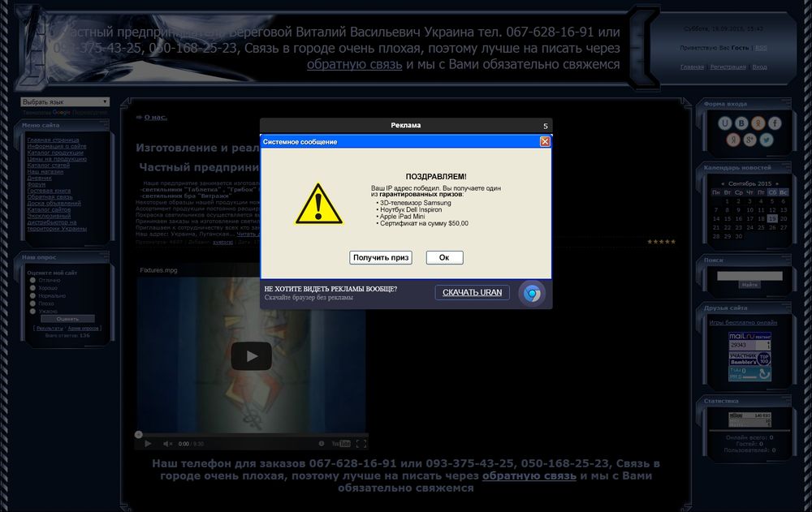Click the Uran browser logo icon

tap(532, 294)
